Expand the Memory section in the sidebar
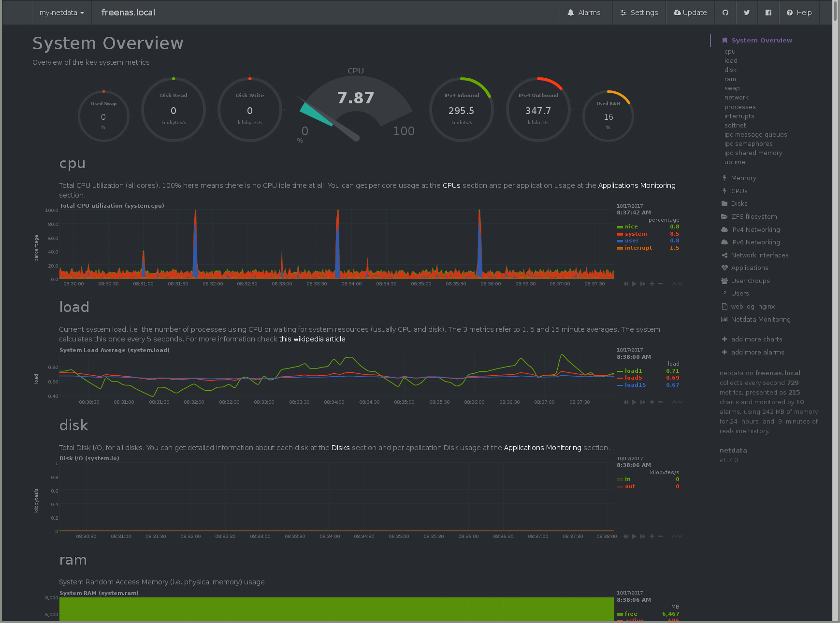Screen dimensions: 840x623 (743, 178)
